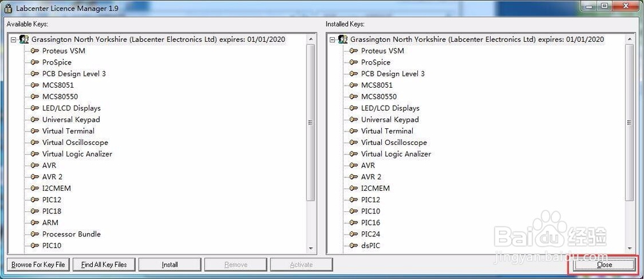Select LED/LCD Displays in Available Keys

click(71, 108)
